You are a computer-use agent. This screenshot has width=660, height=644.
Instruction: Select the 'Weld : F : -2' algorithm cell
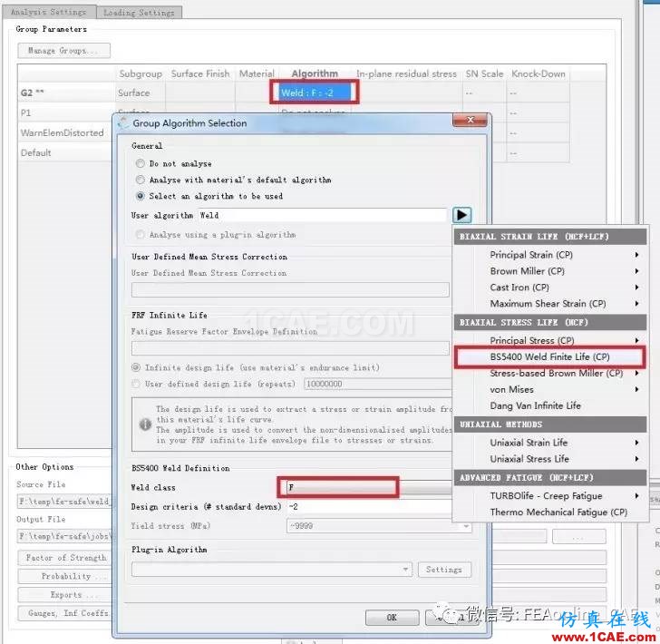tap(314, 93)
